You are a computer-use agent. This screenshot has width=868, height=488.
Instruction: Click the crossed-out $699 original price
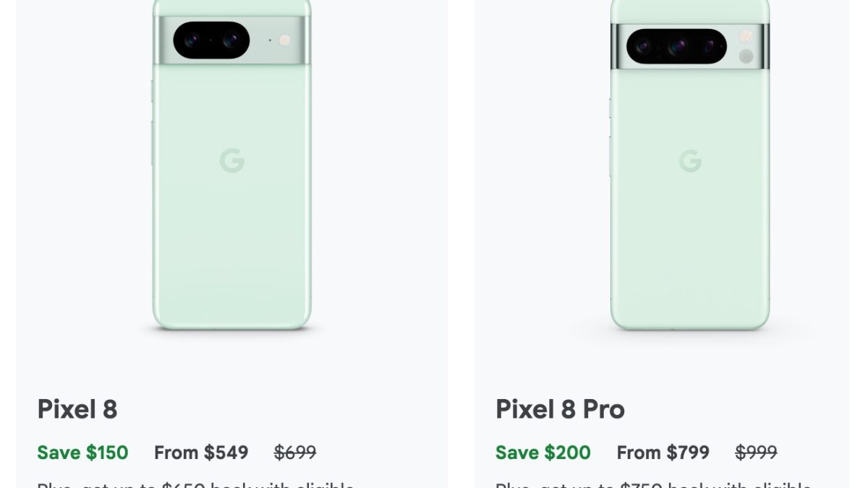pyautogui.click(x=295, y=453)
